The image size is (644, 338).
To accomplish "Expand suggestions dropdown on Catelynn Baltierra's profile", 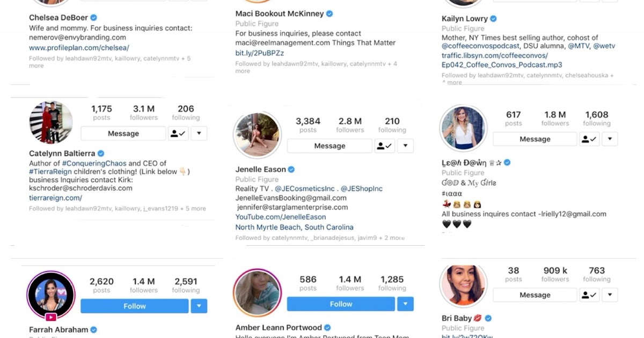I will (199, 134).
